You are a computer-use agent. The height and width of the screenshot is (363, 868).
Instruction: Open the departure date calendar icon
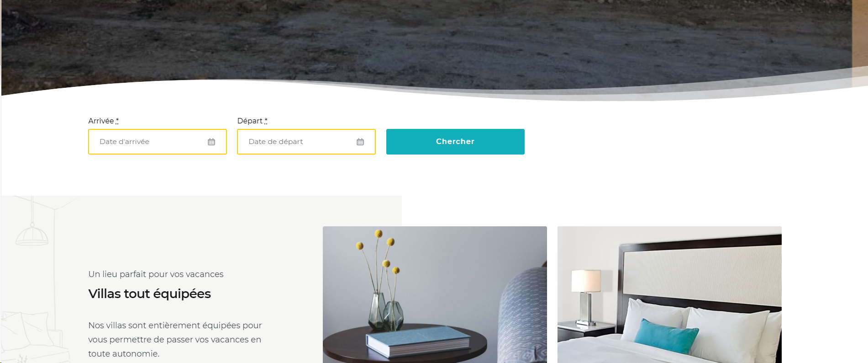point(360,142)
